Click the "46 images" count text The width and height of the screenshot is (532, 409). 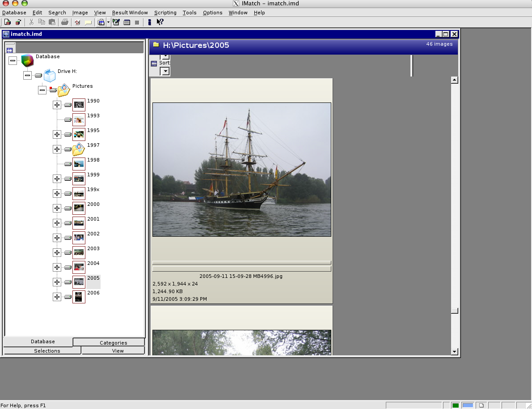tap(439, 44)
